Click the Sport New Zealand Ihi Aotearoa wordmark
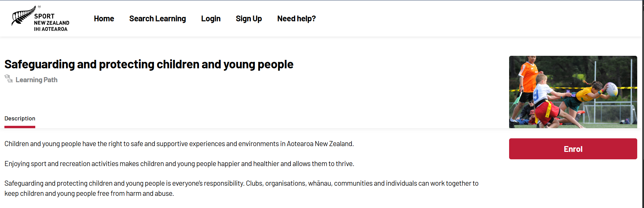644x208 pixels. pos(51,23)
